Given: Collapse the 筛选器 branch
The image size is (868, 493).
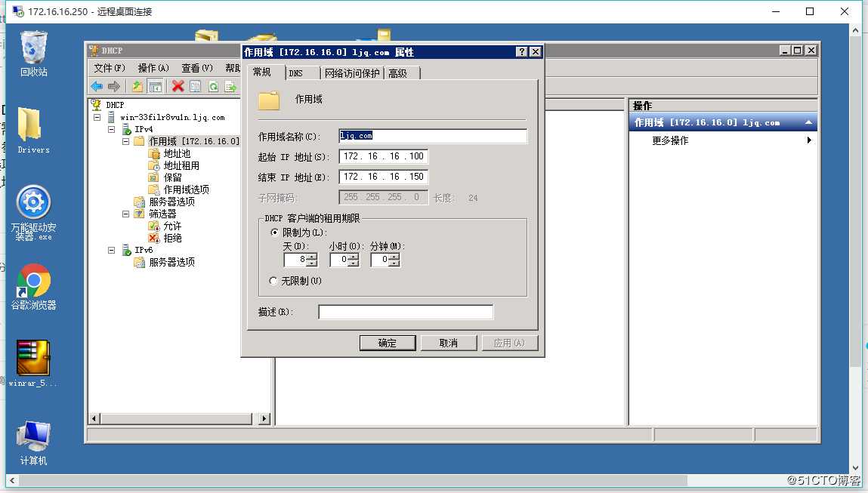Looking at the screenshot, I should 126,214.
